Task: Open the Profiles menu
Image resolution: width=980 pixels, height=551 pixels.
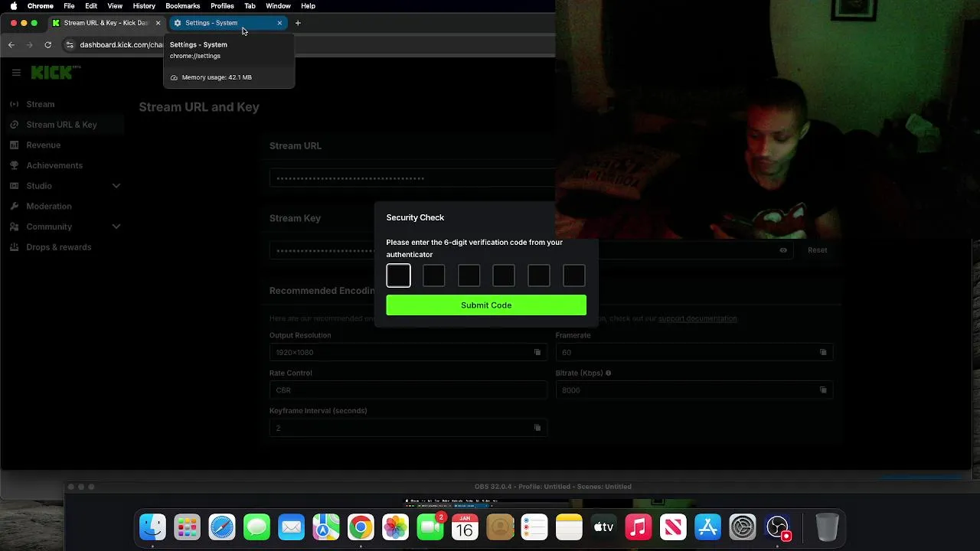Action: [222, 6]
